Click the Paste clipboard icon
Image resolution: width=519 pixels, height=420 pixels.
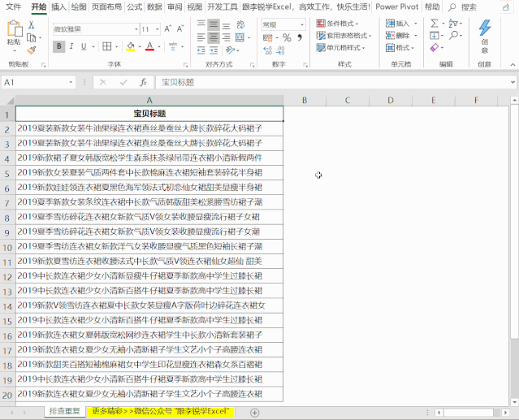[x=15, y=28]
